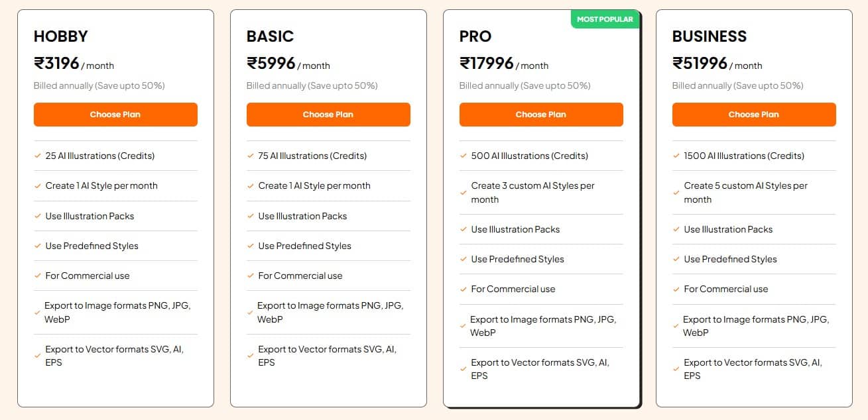Click checkmark beside HOBBY For Commercial use
The height and width of the screenshot is (420, 868).
coord(38,276)
